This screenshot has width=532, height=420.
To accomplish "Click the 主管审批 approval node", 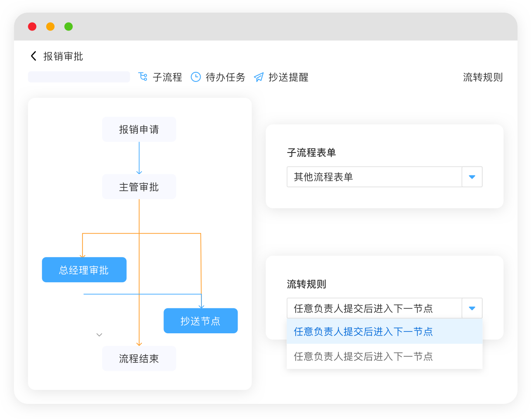I will point(139,186).
